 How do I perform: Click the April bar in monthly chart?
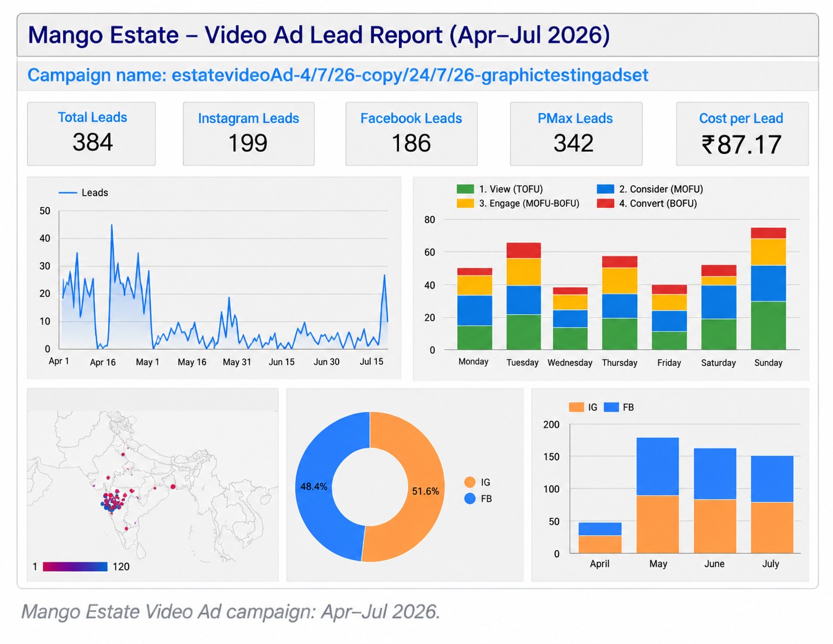click(x=600, y=538)
